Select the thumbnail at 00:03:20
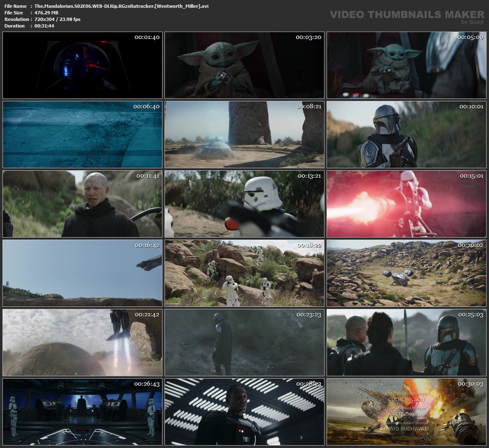The width and height of the screenshot is (489, 448). click(x=244, y=65)
